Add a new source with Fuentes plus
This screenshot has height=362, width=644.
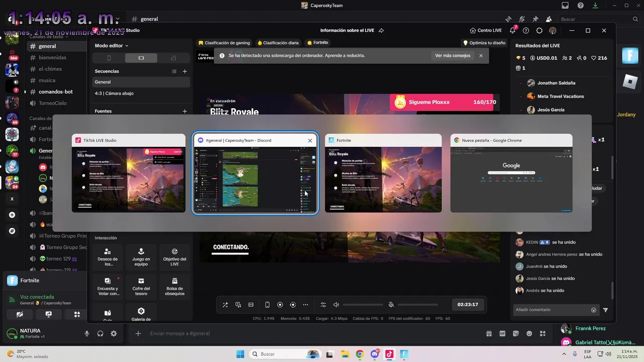pos(185,111)
